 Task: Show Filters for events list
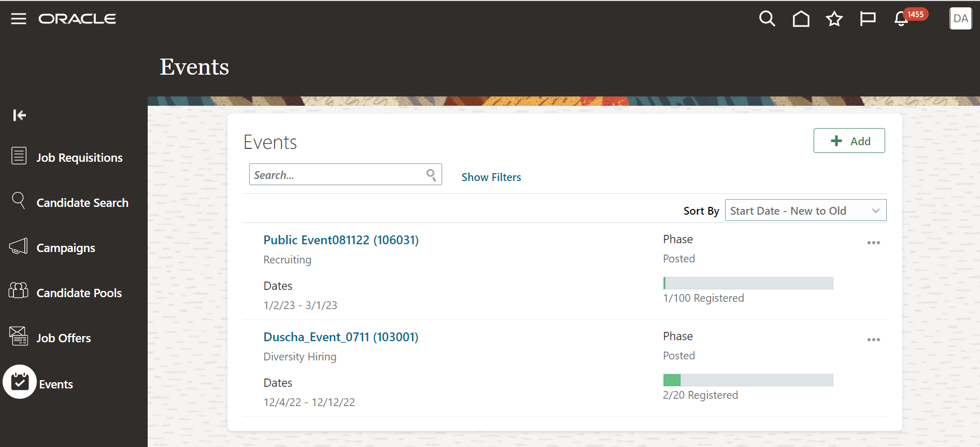tap(491, 177)
